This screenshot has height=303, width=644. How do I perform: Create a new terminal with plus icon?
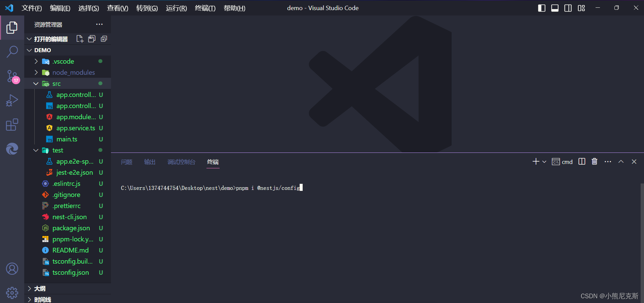pyautogui.click(x=536, y=162)
